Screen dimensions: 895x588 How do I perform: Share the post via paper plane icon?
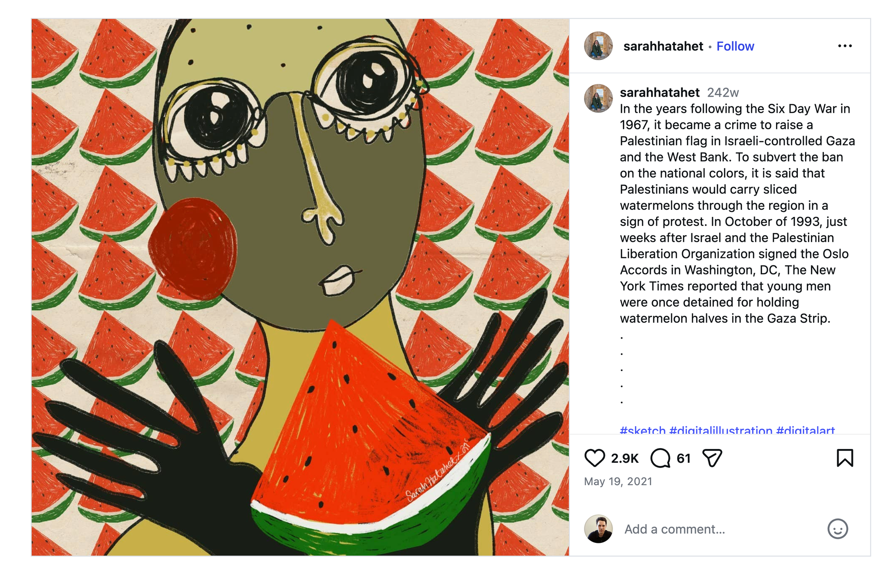pos(712,458)
